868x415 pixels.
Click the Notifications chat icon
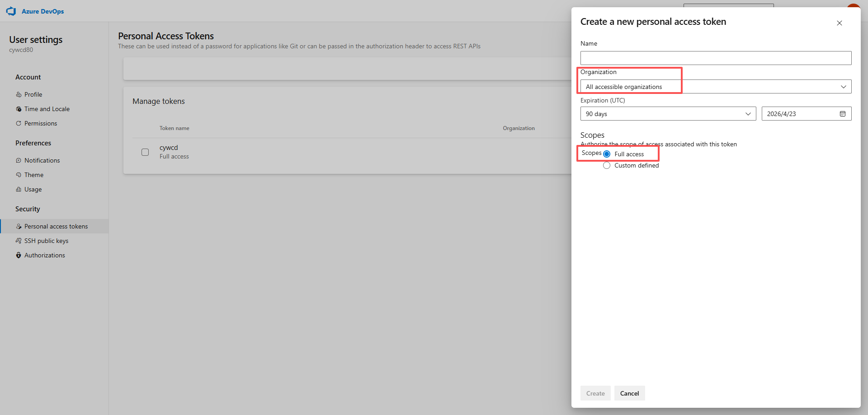(x=19, y=160)
